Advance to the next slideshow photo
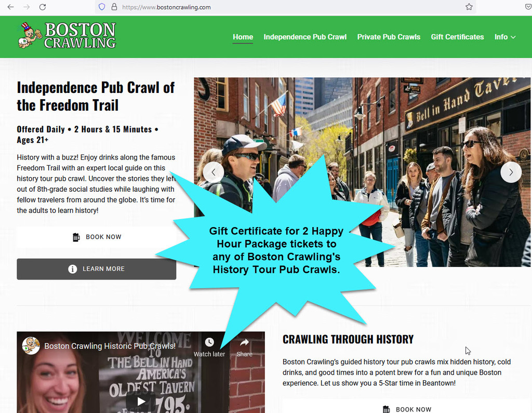 (511, 172)
